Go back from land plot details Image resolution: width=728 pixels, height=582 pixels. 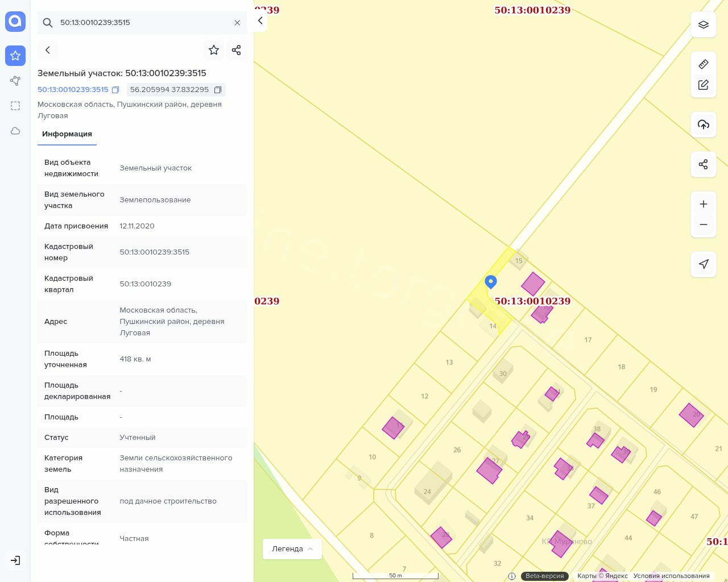click(x=48, y=50)
